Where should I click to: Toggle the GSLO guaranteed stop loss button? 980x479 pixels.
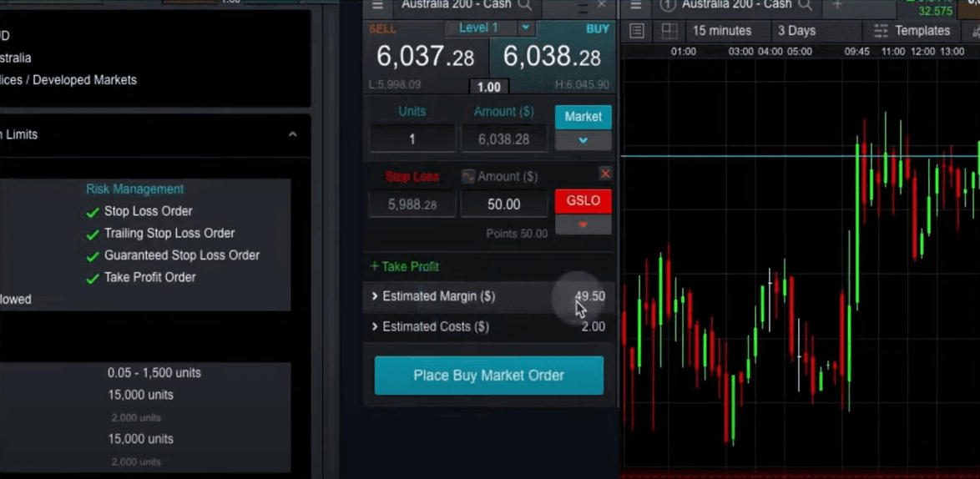tap(583, 201)
